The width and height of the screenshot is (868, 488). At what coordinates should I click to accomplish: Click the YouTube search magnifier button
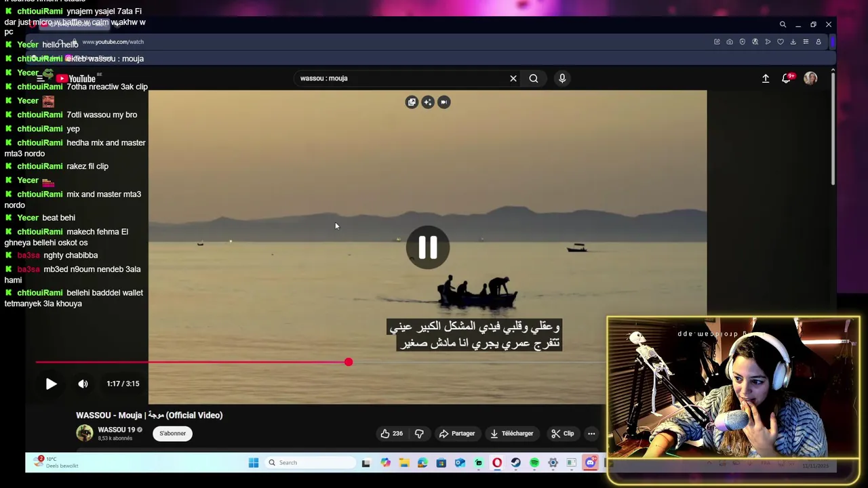pos(534,78)
